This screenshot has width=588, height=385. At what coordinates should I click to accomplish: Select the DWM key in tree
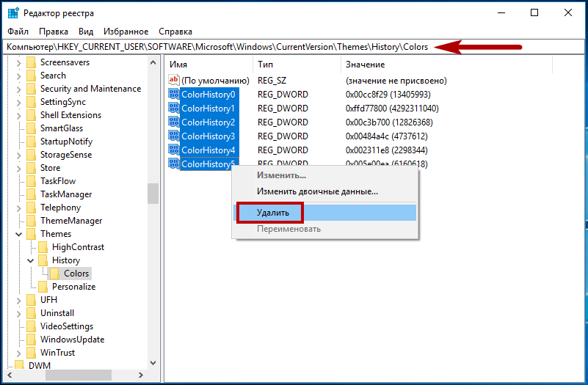(40, 366)
